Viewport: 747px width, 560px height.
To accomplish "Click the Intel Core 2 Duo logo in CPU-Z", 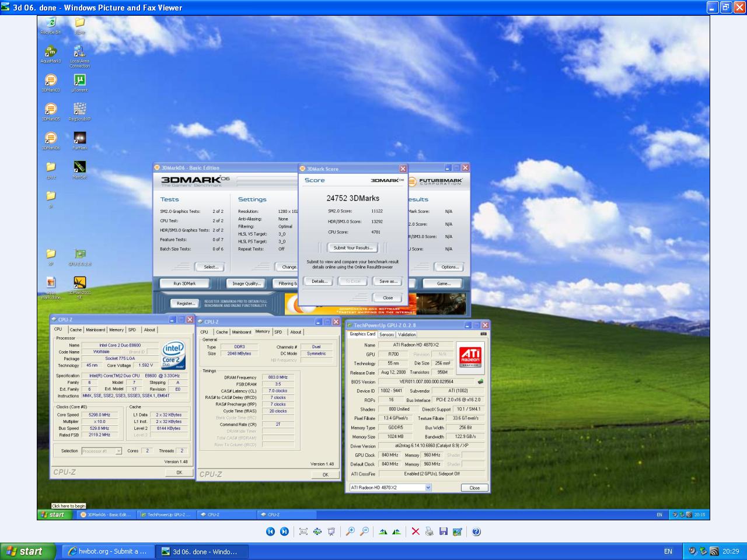I will click(173, 355).
